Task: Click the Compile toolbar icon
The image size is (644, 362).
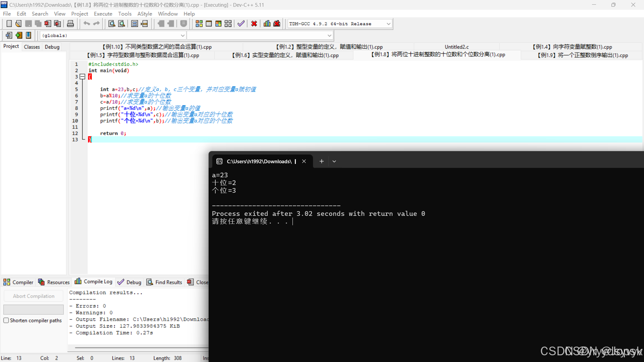Action: (199, 23)
